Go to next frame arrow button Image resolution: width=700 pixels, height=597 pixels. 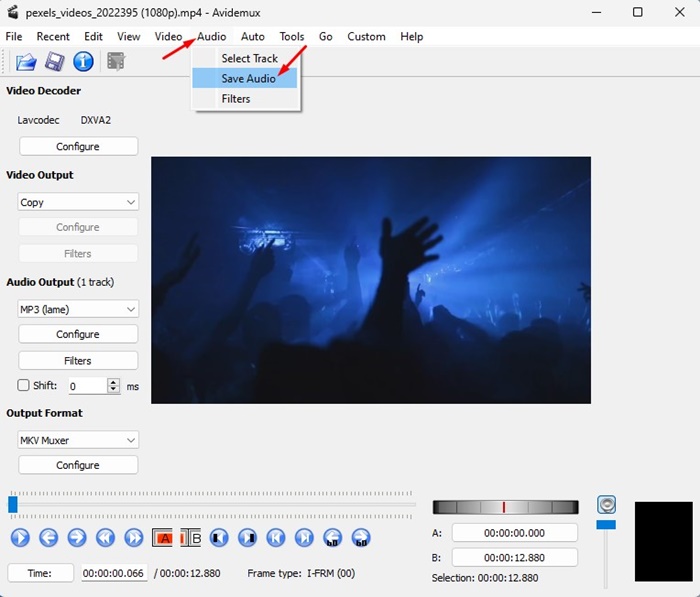tap(77, 538)
